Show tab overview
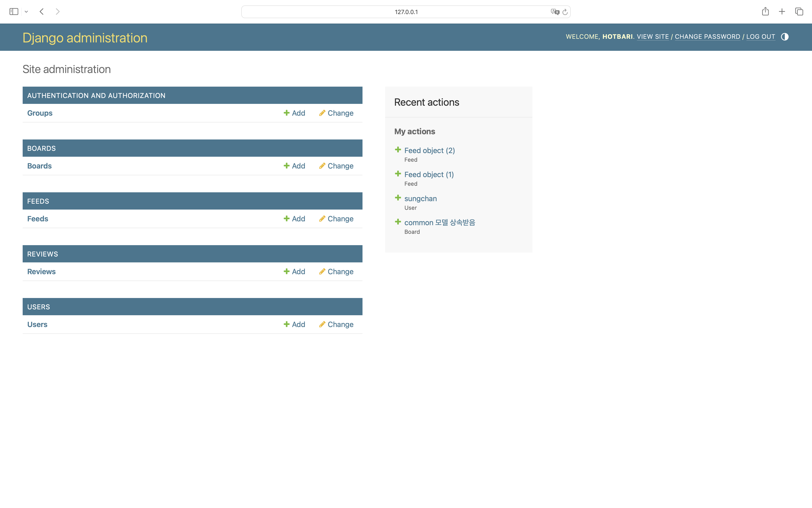812x508 pixels. point(799,12)
